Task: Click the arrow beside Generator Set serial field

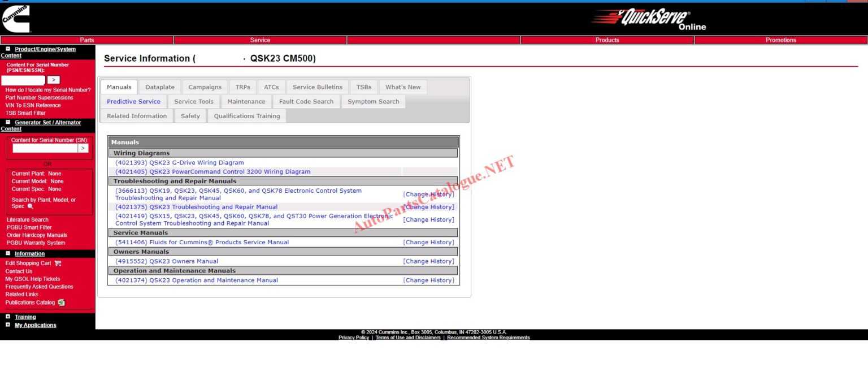Action: [83, 148]
